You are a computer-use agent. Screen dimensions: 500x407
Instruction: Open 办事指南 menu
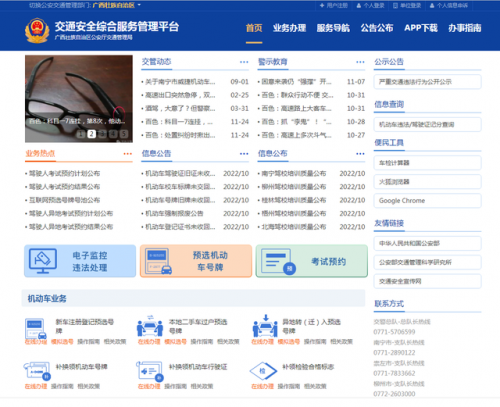point(465,28)
